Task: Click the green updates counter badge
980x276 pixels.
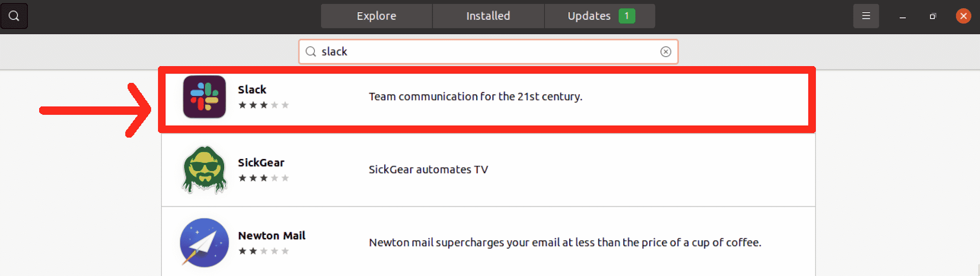Action: [626, 16]
